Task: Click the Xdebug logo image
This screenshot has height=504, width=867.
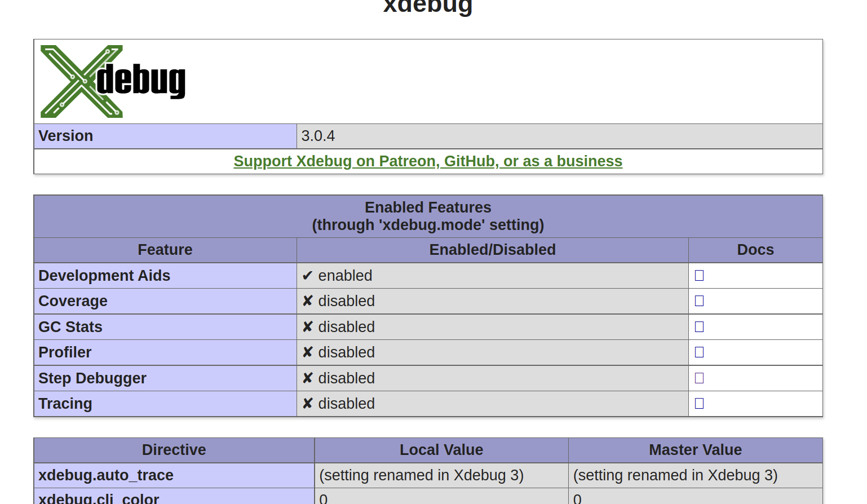Action: point(113,81)
